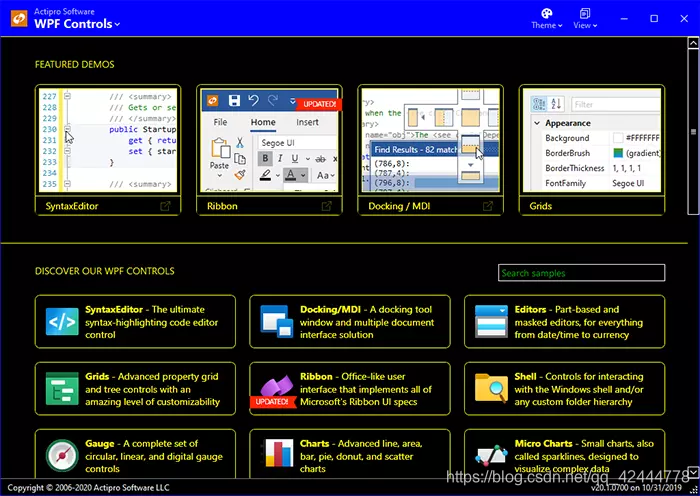Open the View windows menu

[585, 19]
